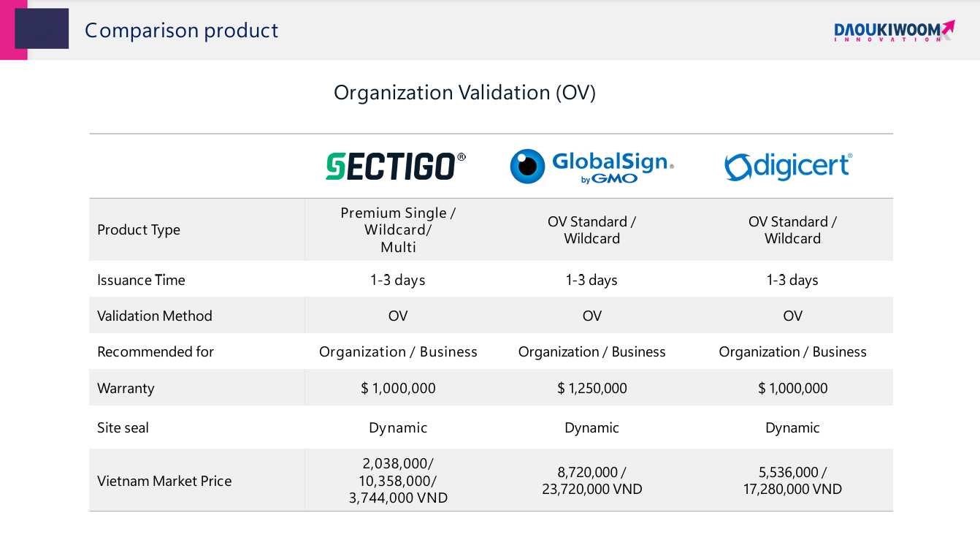
Task: Select Sectigo's "2,038,000/ 10,358,000/ 3,744,000 VND" price
Action: [x=398, y=481]
